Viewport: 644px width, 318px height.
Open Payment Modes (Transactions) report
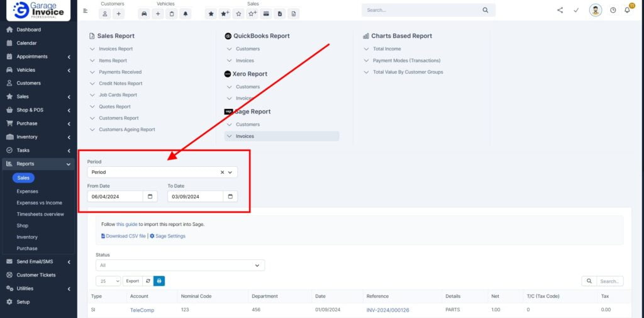(407, 60)
